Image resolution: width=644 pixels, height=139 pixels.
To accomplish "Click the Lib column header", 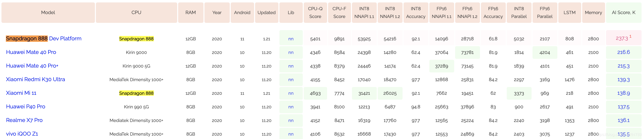I will [x=291, y=12].
